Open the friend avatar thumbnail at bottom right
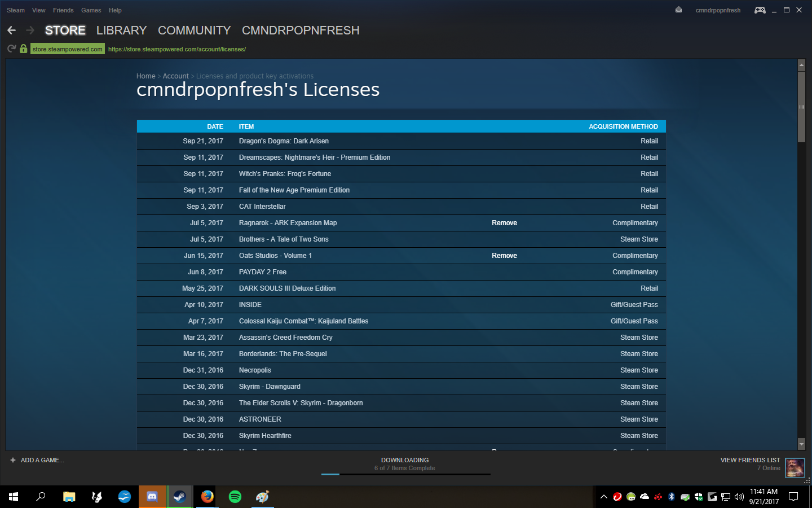 [795, 468]
